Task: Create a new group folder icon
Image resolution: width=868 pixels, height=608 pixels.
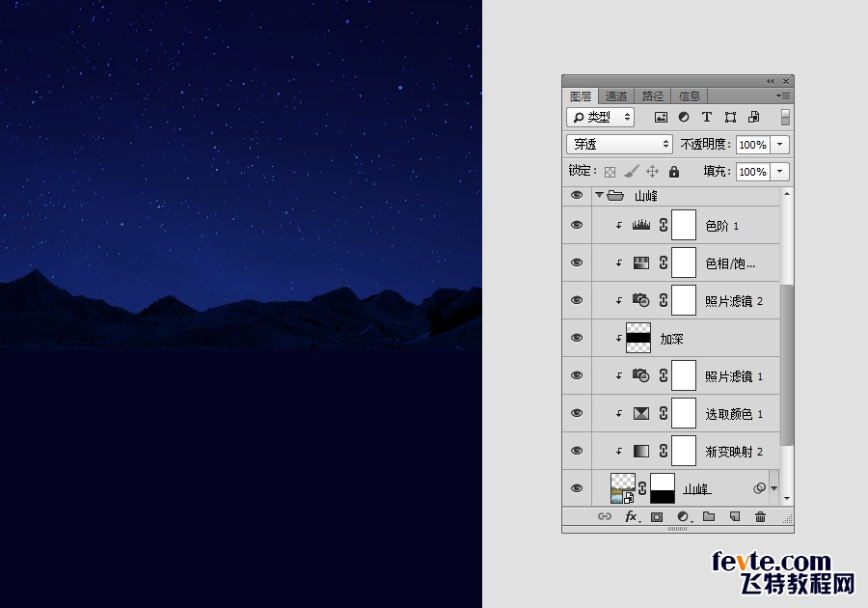Action: coord(709,516)
